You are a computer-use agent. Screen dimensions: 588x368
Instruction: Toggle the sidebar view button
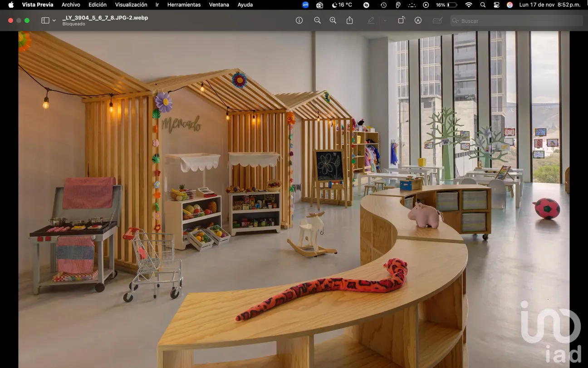(x=45, y=20)
